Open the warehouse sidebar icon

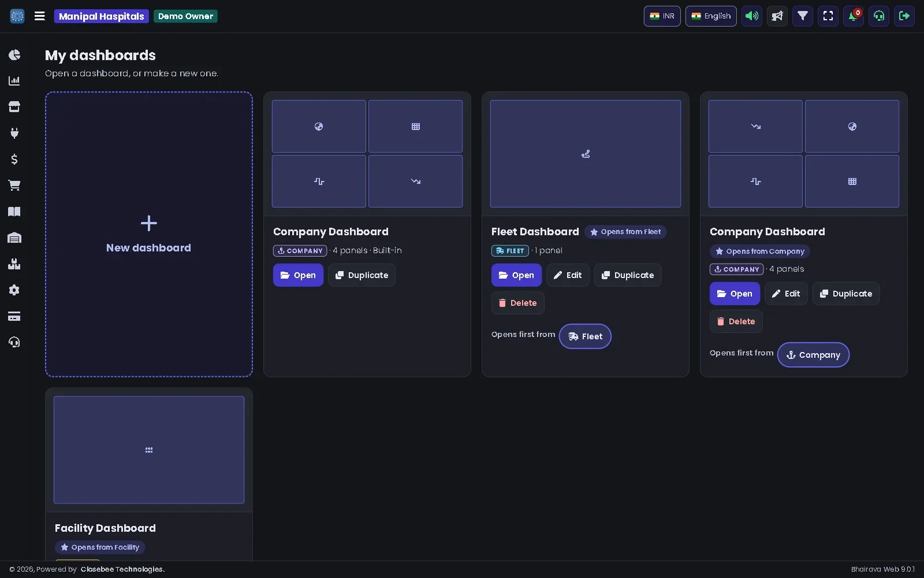pos(14,238)
